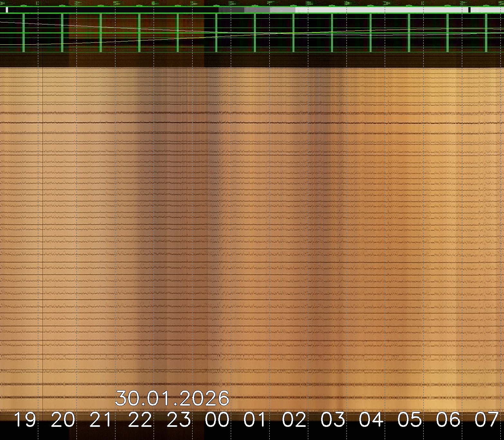The width and height of the screenshot is (504, 440).
Task: Click the dark gray segment in the top strip
Action: coord(231,10)
